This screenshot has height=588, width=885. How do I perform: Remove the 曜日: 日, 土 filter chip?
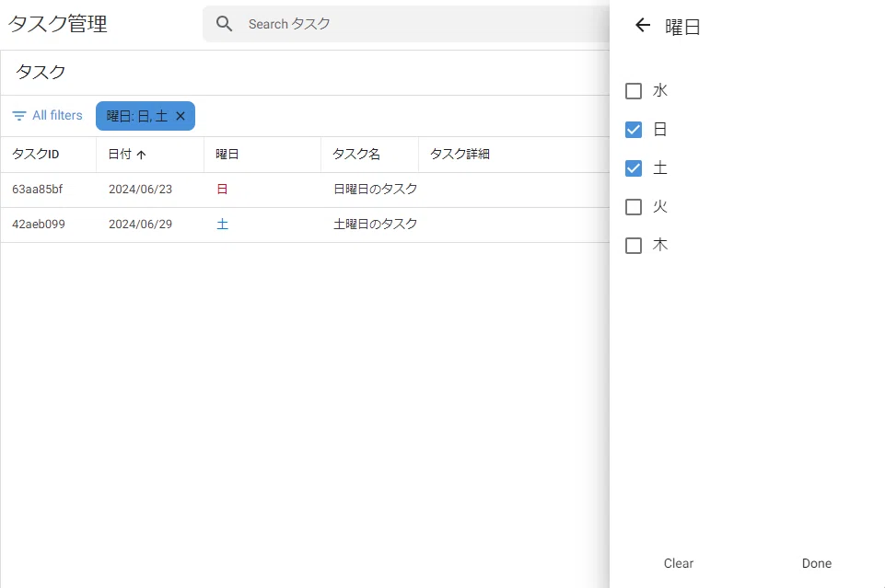[x=180, y=116]
